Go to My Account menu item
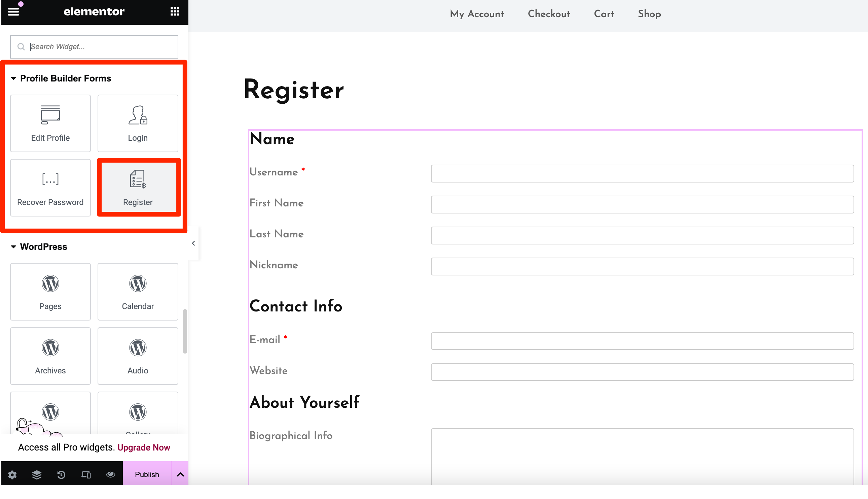 pyautogui.click(x=477, y=14)
